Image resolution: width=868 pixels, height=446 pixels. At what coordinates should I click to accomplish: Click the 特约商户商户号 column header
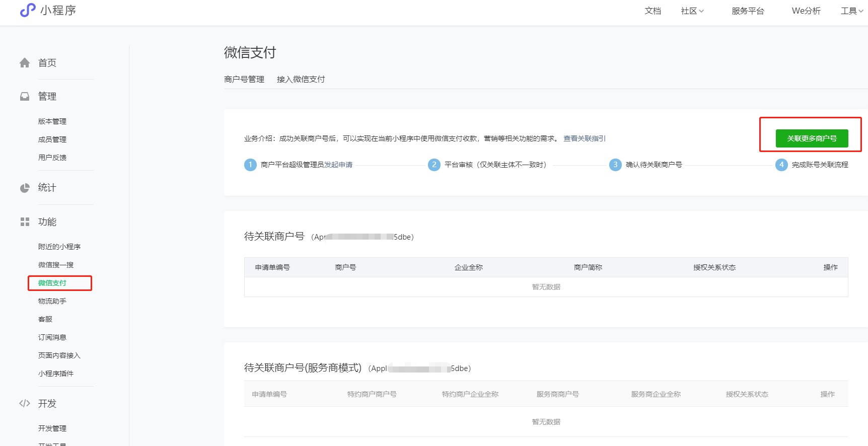coord(372,394)
